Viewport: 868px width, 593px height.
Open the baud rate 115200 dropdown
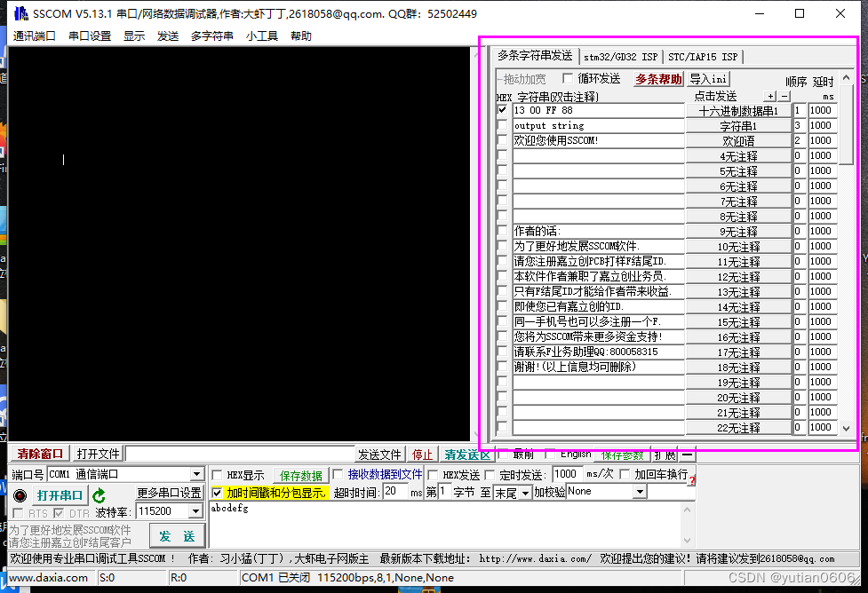[x=195, y=511]
